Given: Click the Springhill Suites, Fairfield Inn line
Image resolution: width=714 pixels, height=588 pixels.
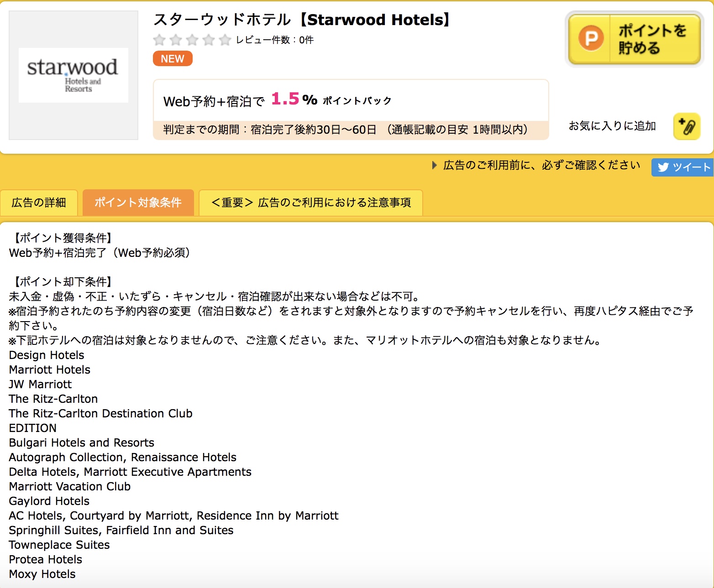Looking at the screenshot, I should coord(121,530).
